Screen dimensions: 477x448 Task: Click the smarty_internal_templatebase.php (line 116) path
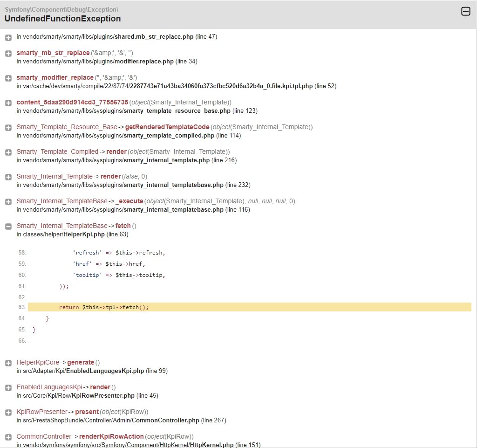coord(133,210)
